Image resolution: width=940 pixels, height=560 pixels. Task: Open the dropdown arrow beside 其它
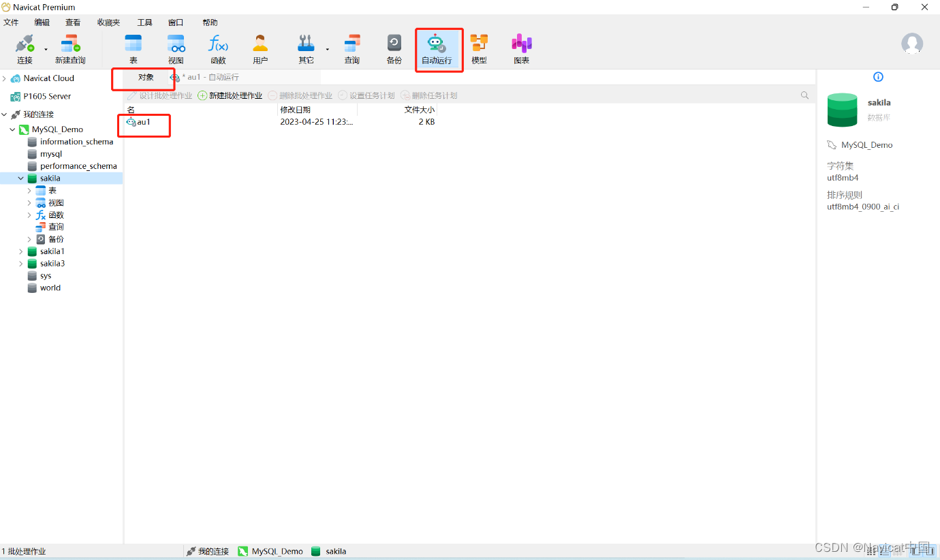point(328,50)
